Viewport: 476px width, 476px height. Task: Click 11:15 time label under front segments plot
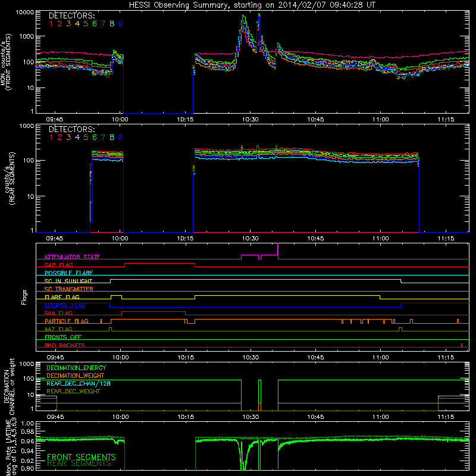coord(446,120)
